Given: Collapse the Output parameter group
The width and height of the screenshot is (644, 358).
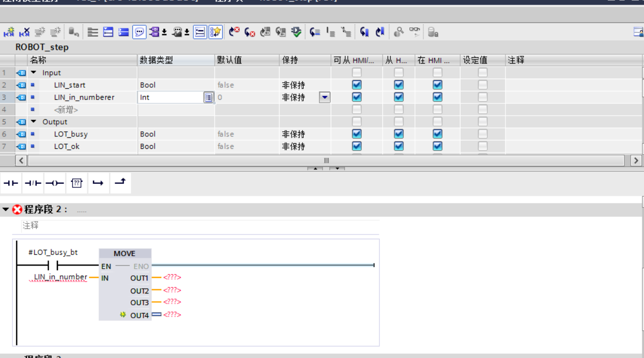Looking at the screenshot, I should click(34, 122).
